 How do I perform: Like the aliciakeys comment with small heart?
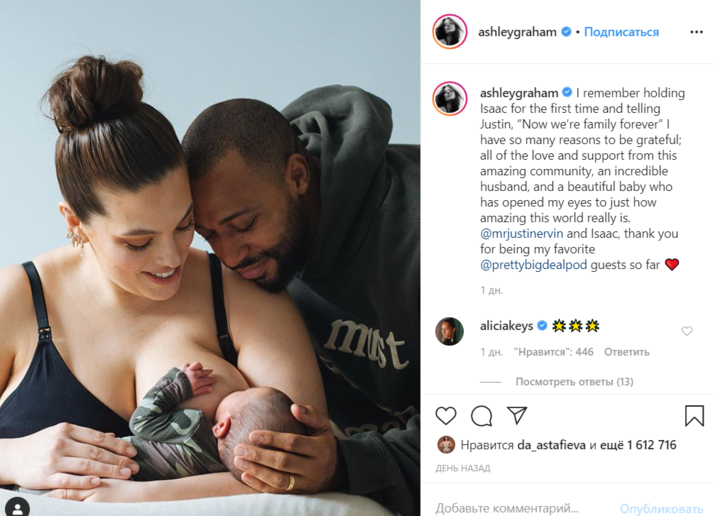click(x=687, y=331)
